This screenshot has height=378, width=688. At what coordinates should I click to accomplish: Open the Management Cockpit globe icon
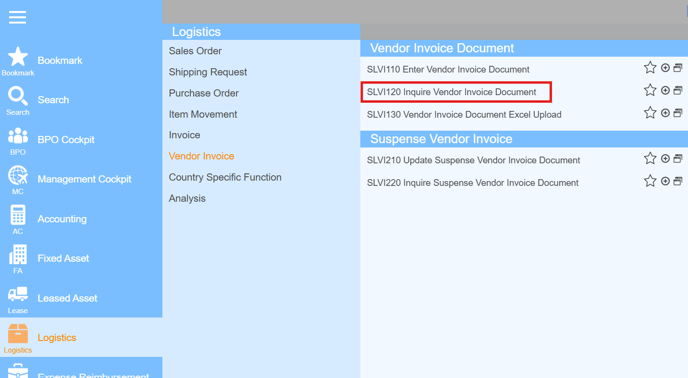[18, 176]
